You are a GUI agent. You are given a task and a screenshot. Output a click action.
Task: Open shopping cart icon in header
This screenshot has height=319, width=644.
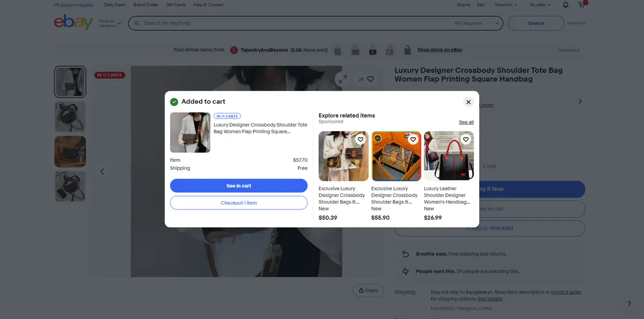tap(582, 5)
